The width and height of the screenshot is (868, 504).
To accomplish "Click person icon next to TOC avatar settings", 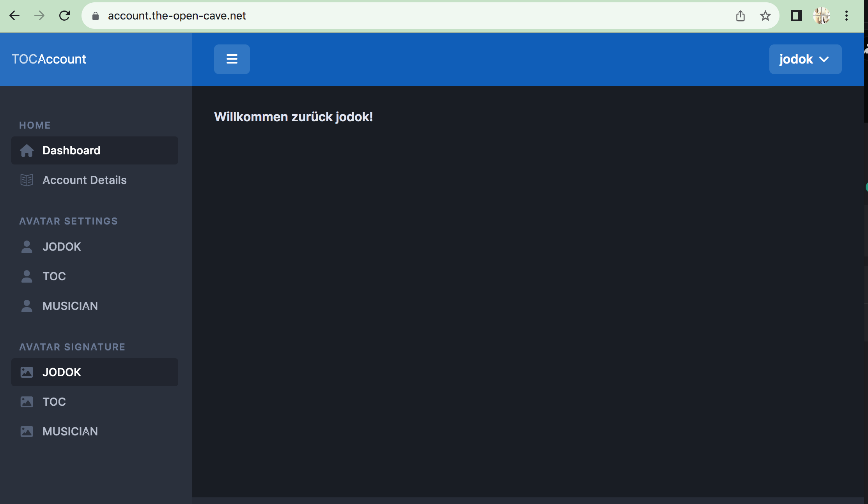I will click(x=27, y=276).
